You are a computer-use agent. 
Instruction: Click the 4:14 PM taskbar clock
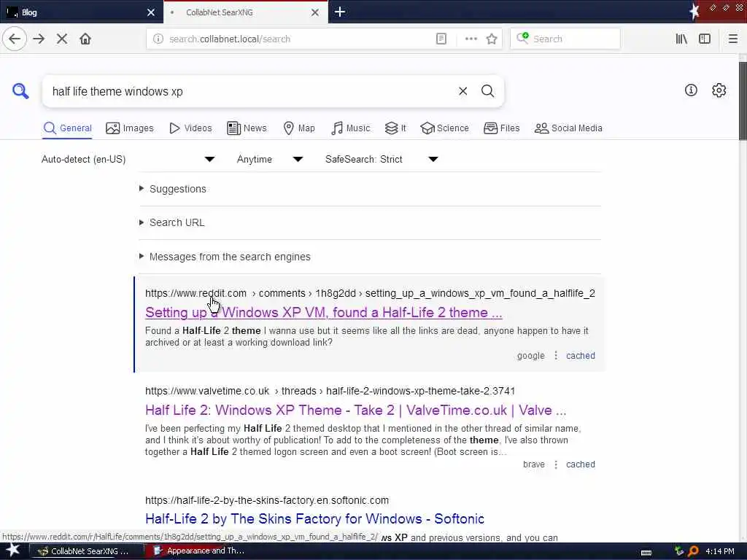719,551
